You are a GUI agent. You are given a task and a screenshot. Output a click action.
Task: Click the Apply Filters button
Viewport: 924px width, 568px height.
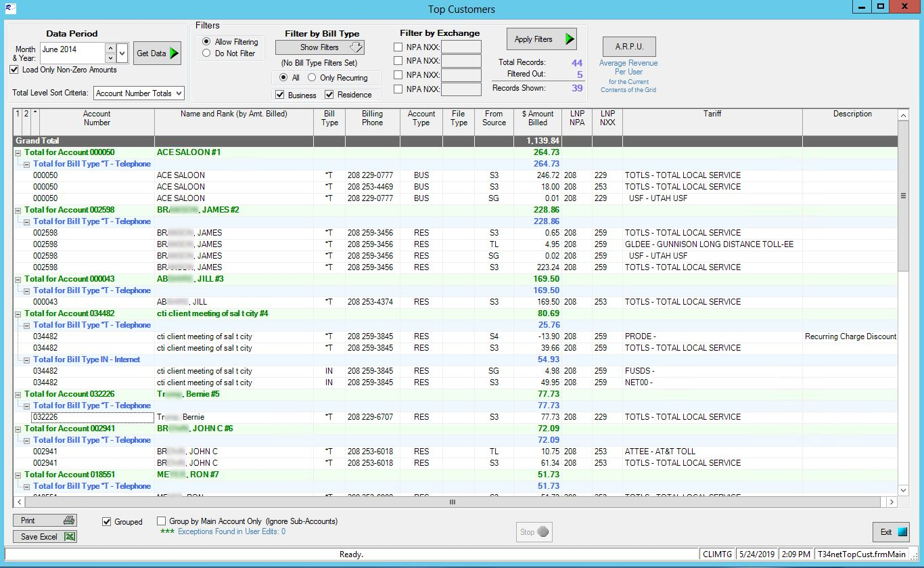541,39
